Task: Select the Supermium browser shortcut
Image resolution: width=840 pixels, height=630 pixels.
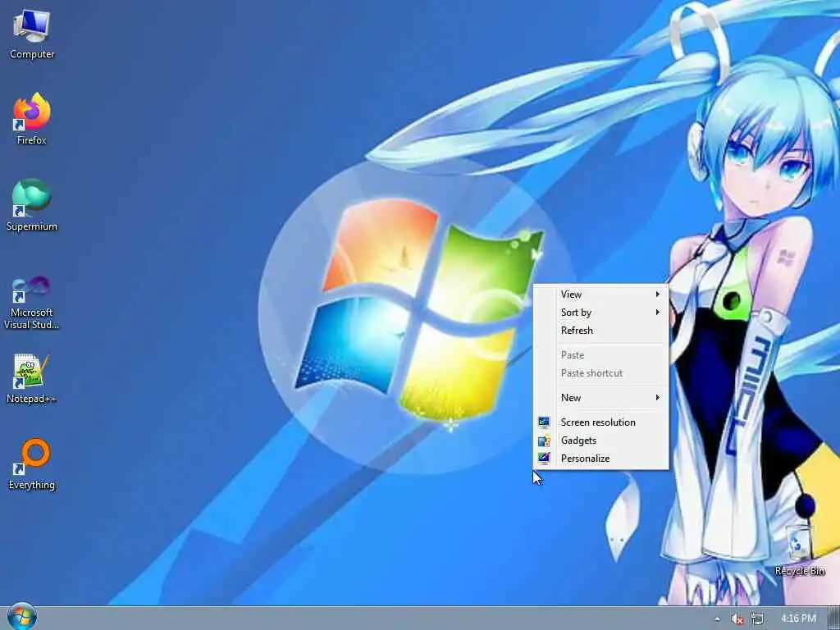Action: 32,205
